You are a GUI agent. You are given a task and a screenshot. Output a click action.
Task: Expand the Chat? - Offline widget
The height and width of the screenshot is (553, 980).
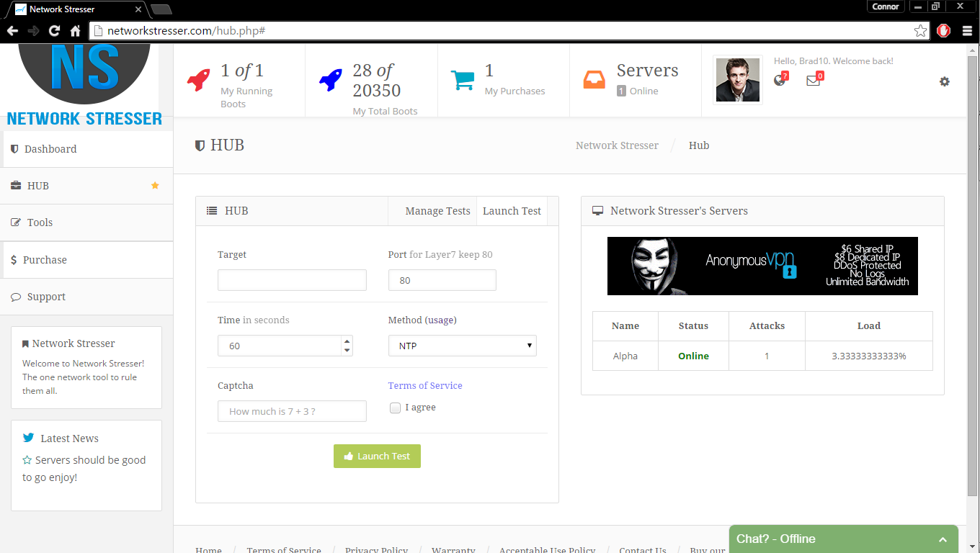click(x=844, y=539)
